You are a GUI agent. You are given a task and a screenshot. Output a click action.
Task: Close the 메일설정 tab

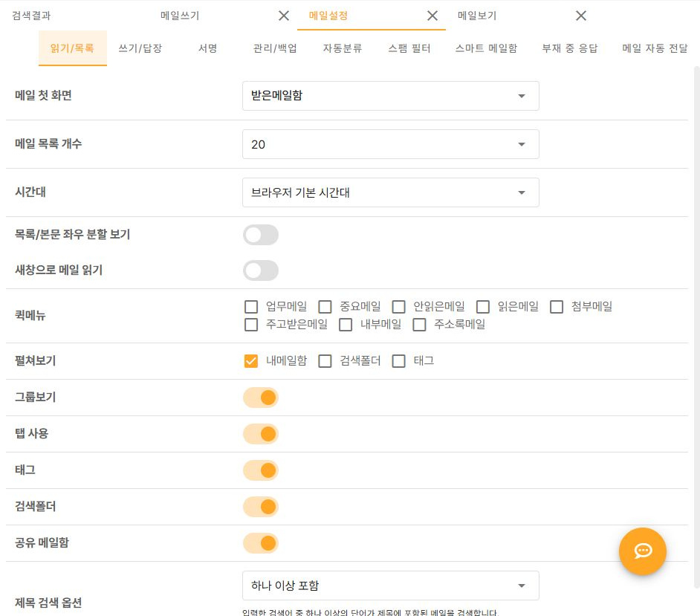pyautogui.click(x=432, y=16)
